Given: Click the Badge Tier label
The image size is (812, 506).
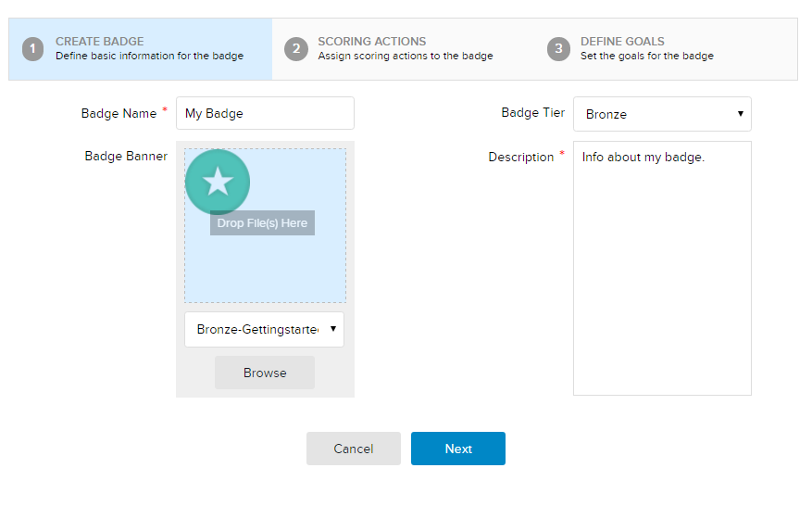Looking at the screenshot, I should [532, 112].
